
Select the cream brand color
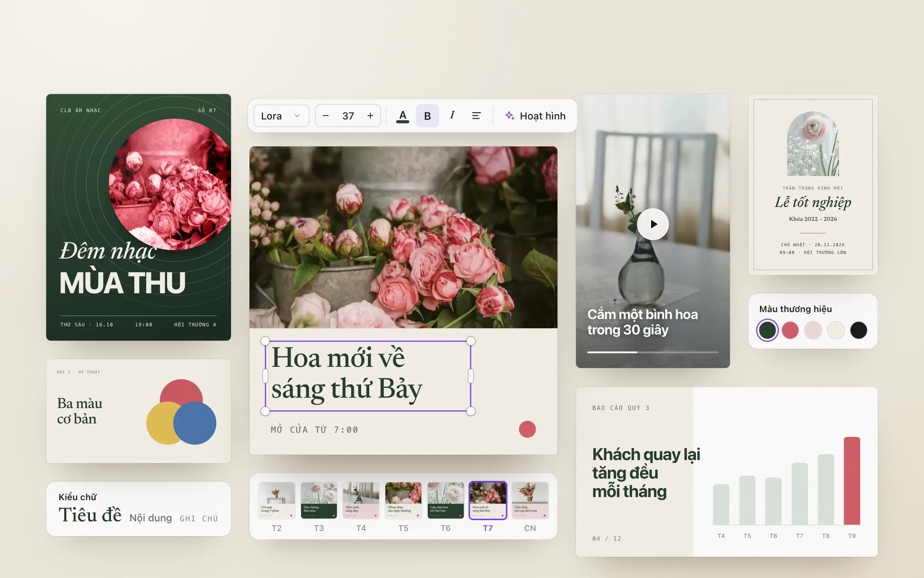click(836, 330)
